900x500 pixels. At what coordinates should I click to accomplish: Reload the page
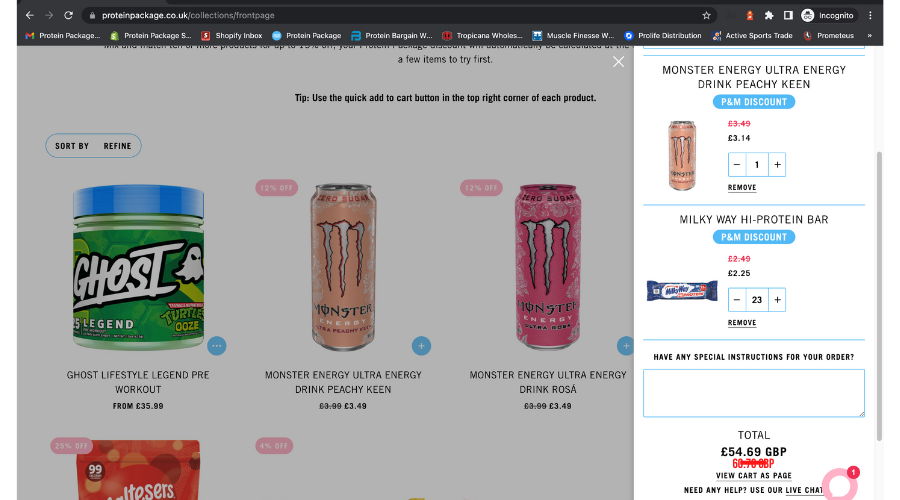click(x=68, y=15)
